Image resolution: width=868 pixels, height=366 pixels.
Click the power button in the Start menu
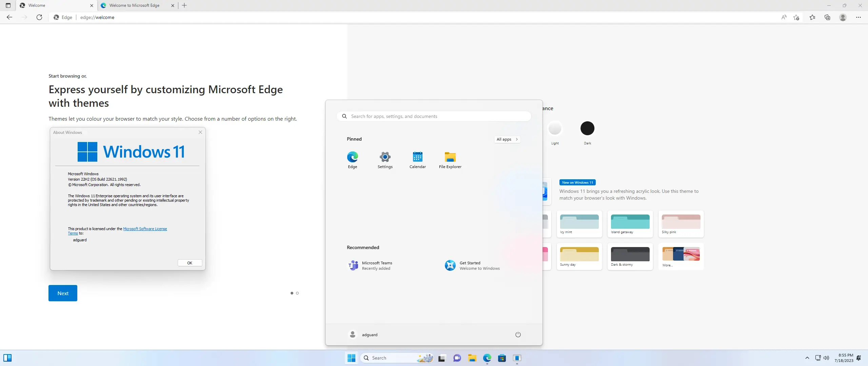[518, 334]
